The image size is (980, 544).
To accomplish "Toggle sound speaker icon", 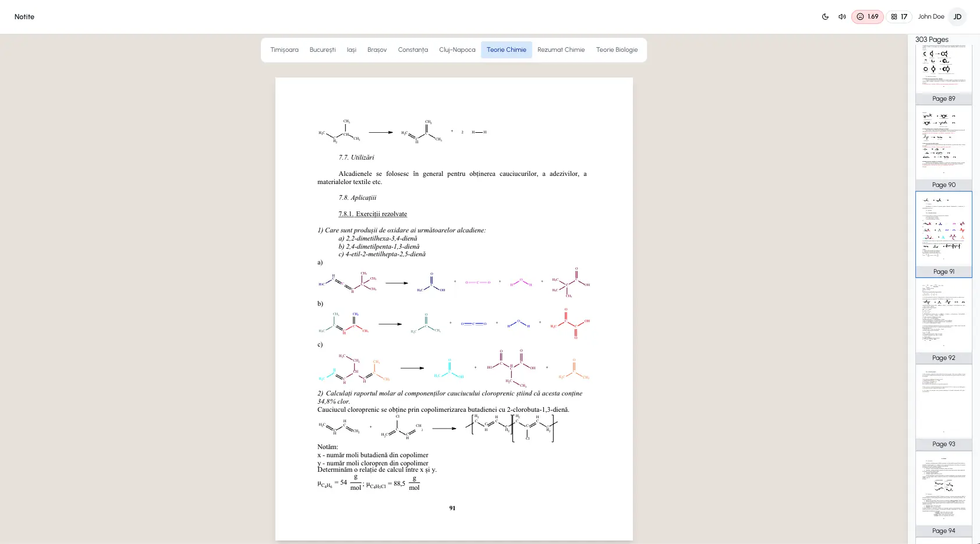I will [x=842, y=17].
